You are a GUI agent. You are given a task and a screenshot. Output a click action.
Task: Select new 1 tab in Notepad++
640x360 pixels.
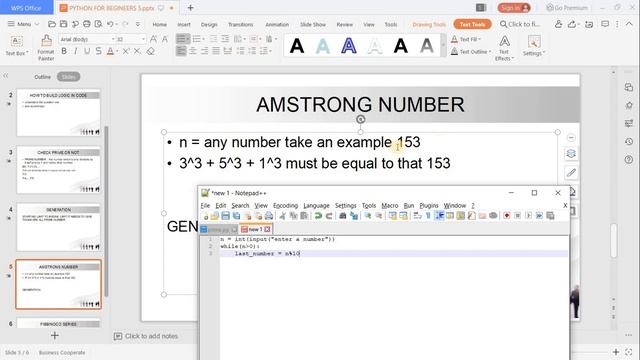[x=255, y=229]
